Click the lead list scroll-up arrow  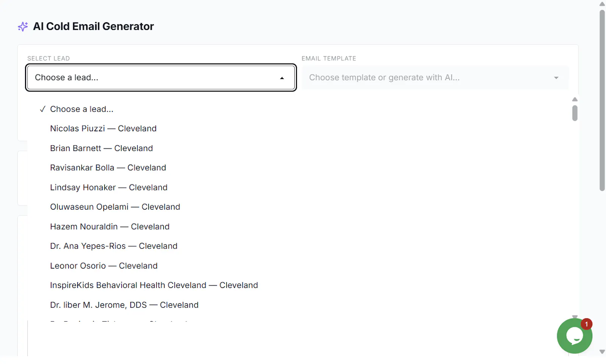pyautogui.click(x=575, y=100)
